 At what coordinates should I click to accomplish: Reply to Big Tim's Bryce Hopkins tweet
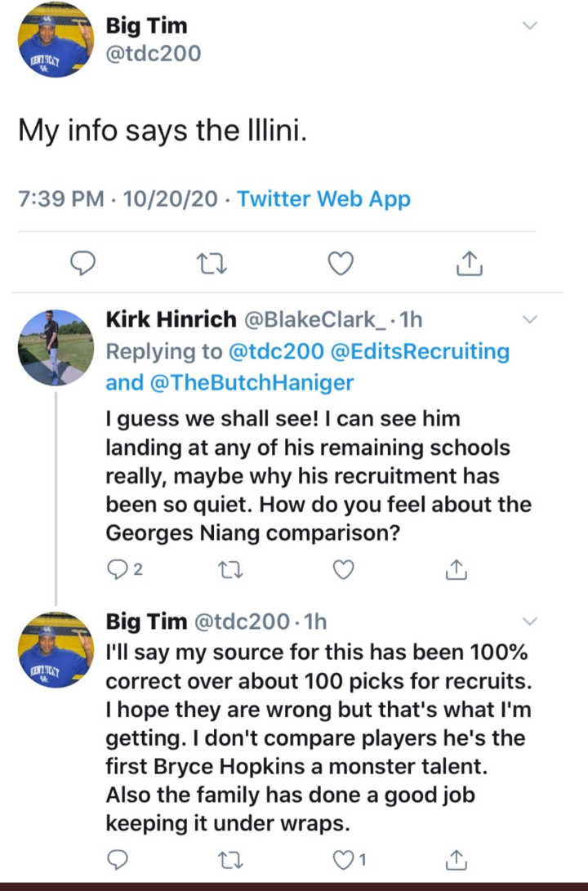118,858
